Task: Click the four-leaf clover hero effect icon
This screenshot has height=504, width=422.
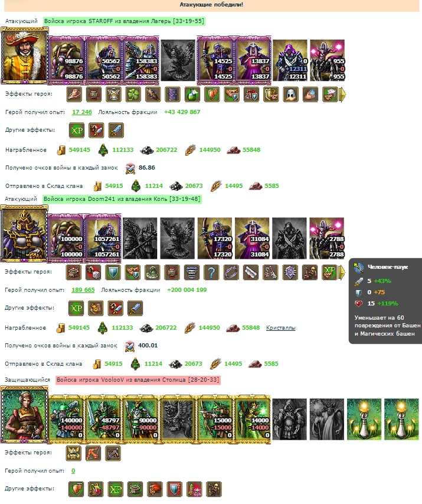Action: [x=133, y=95]
